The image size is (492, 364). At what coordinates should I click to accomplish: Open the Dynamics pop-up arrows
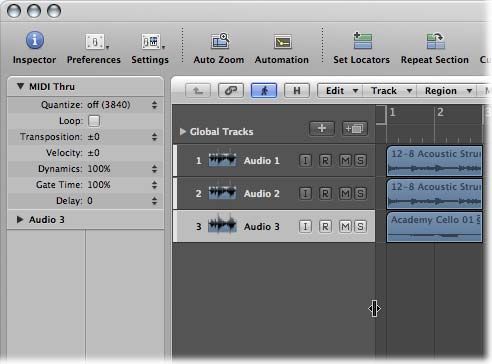tap(154, 169)
